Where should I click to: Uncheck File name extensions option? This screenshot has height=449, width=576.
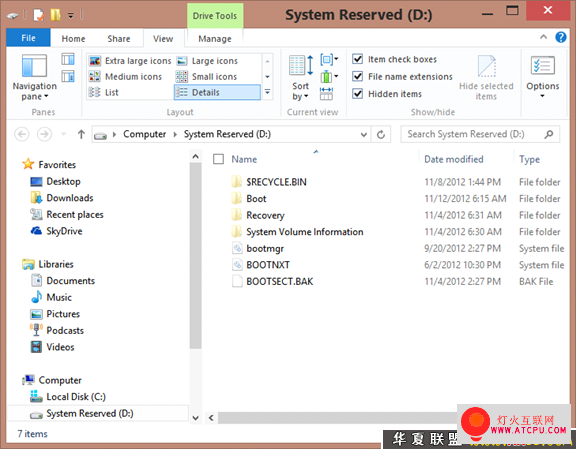[357, 76]
